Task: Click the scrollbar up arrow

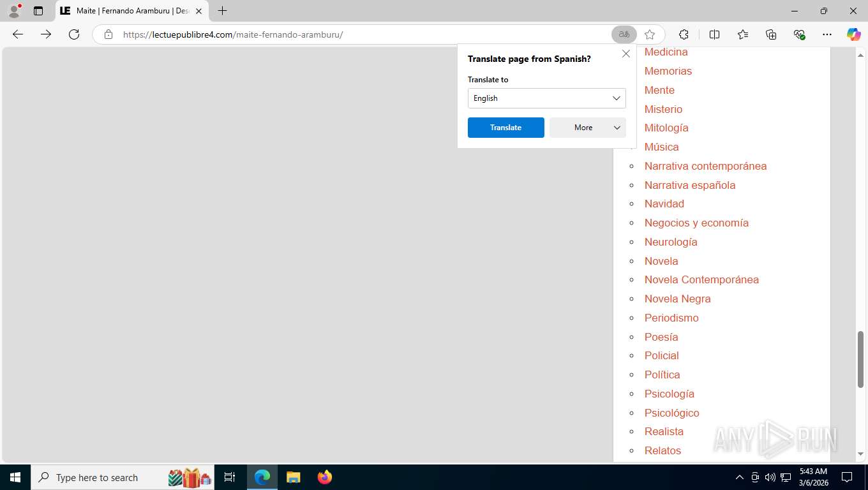Action: 860,55
